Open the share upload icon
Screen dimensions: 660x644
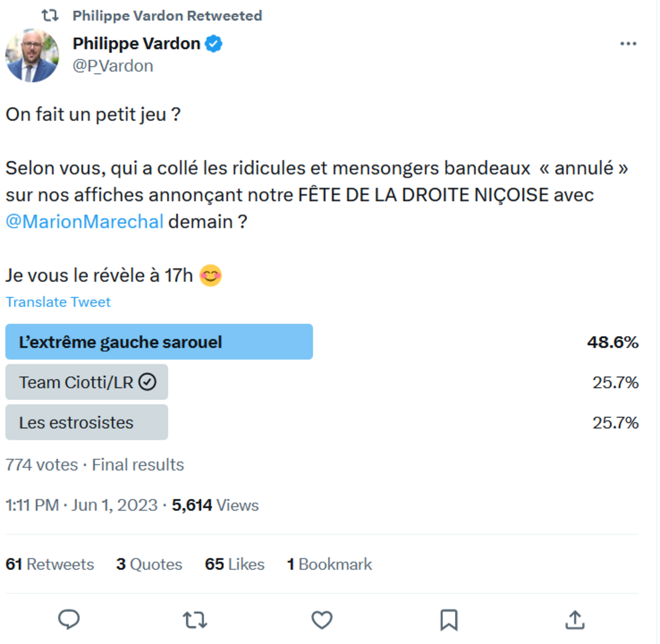tap(575, 620)
